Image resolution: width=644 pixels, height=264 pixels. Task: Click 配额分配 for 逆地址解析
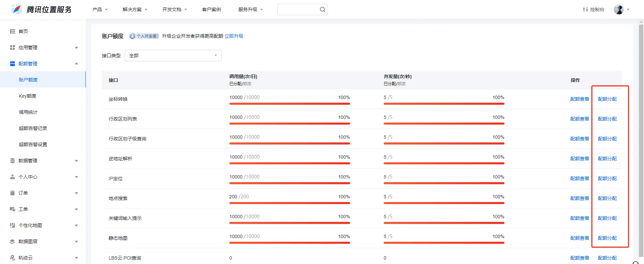click(x=607, y=159)
